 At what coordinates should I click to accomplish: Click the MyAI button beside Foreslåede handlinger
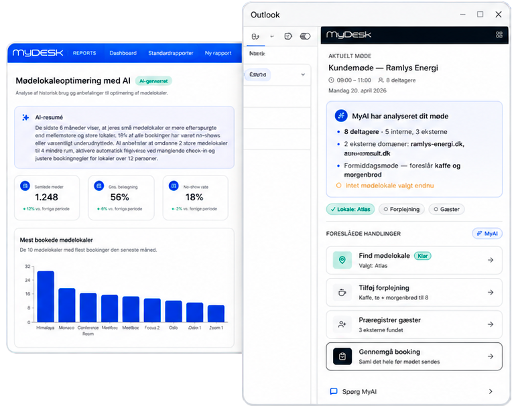(487, 233)
